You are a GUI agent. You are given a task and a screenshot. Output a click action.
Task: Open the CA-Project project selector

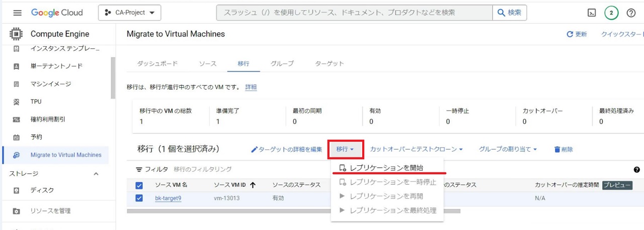click(130, 13)
